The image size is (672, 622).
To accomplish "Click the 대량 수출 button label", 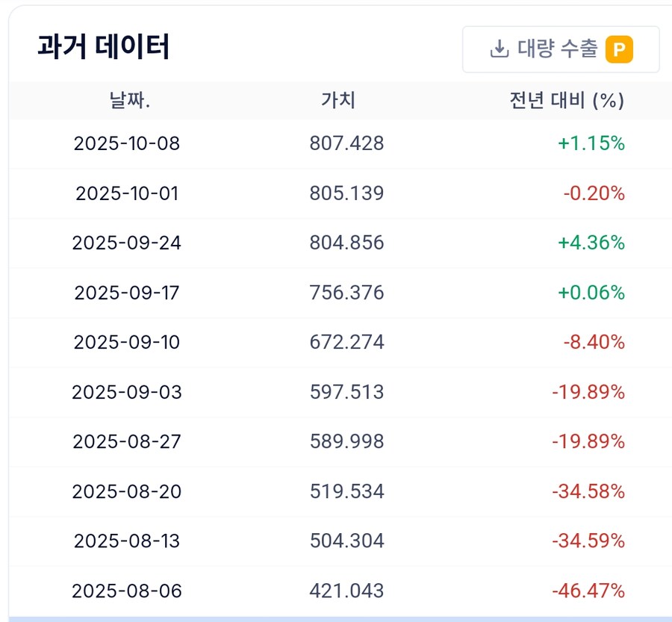I will tap(557, 49).
